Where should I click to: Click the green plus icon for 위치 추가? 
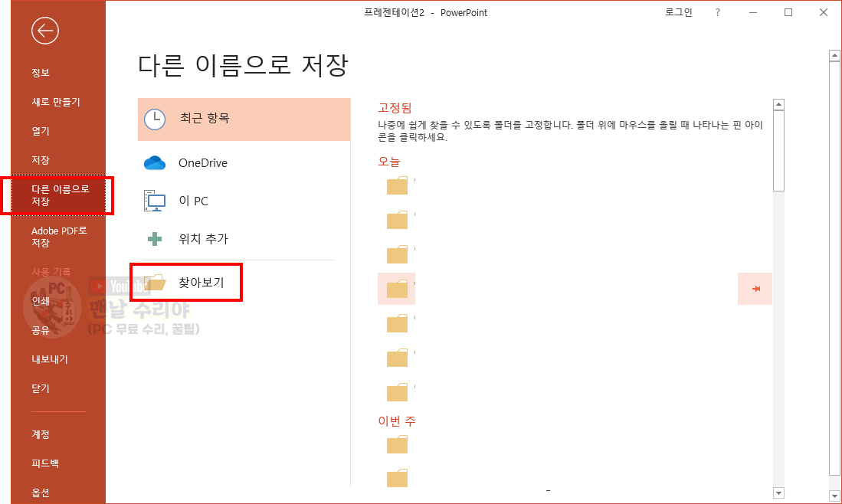[x=155, y=239]
